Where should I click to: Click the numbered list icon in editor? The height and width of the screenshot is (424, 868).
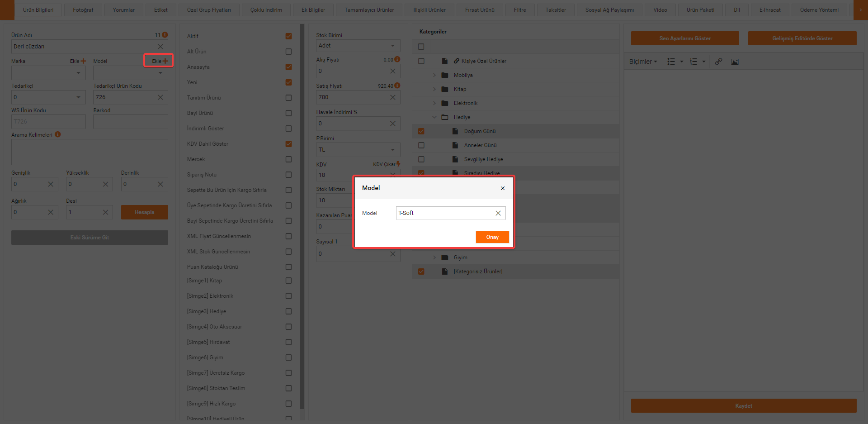[693, 62]
